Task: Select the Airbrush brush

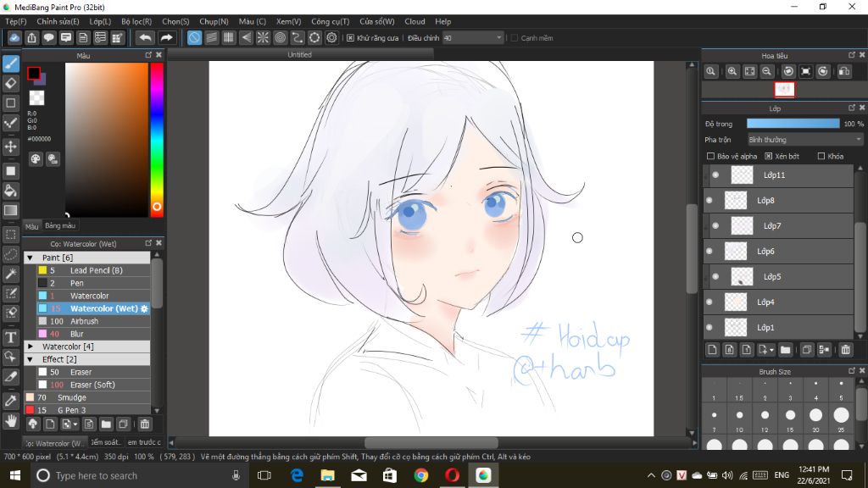Action: pos(93,321)
